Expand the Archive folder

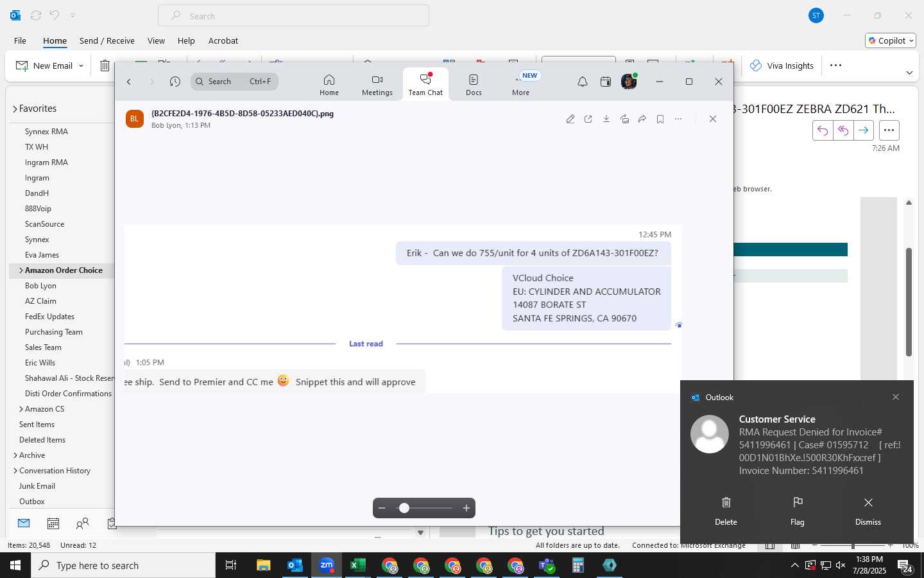[x=15, y=455]
